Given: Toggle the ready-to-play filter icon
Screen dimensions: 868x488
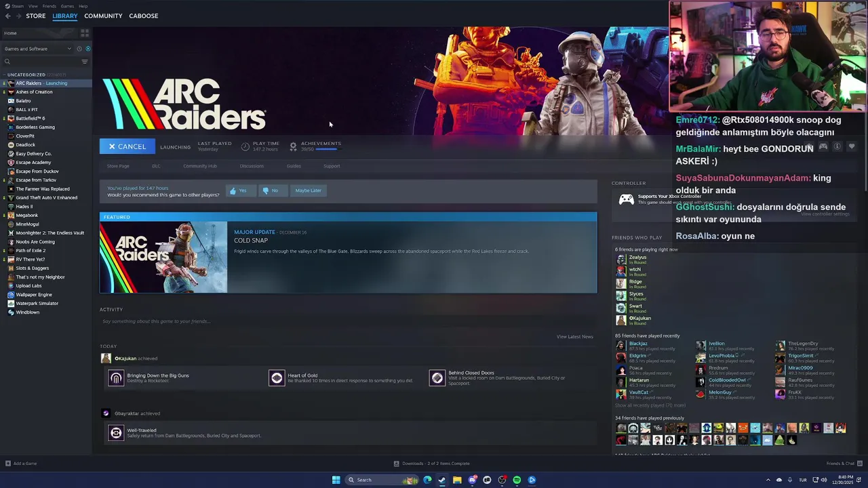Looking at the screenshot, I should point(87,49).
